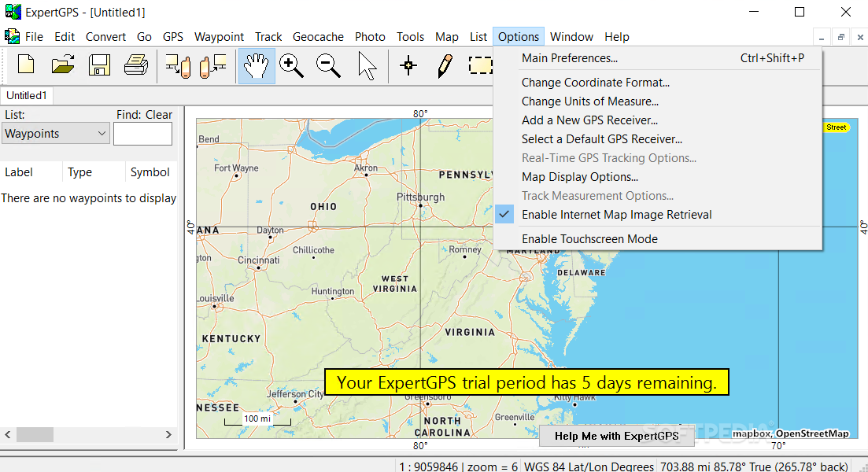
Task: Open the File menu
Action: tap(34, 36)
